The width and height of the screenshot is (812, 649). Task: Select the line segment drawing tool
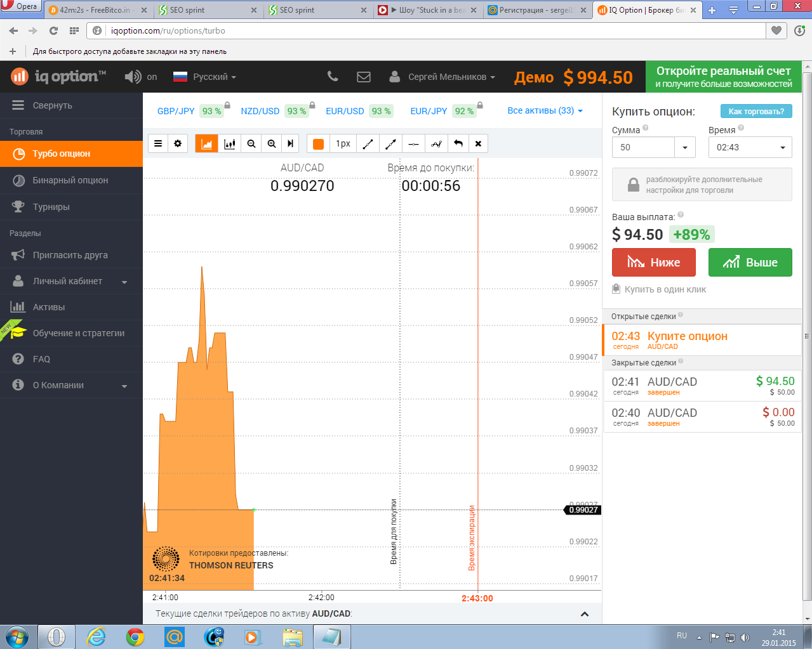pyautogui.click(x=368, y=143)
